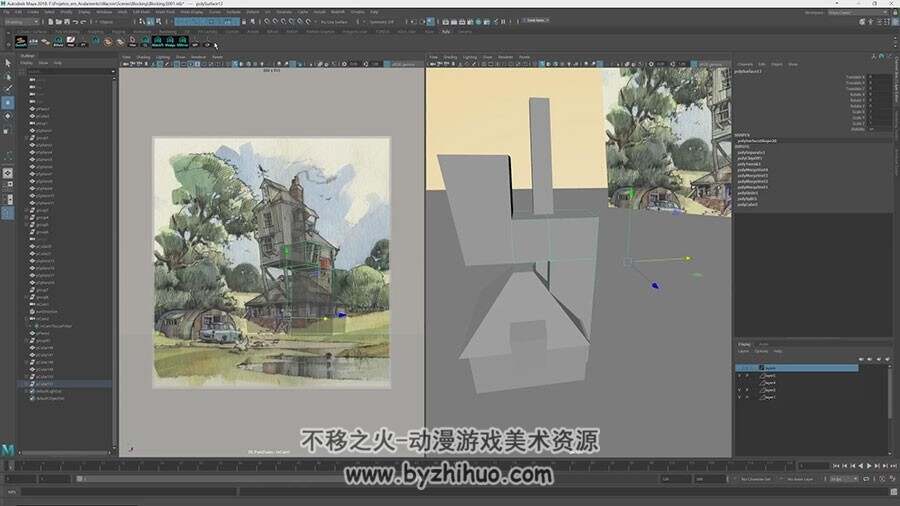Switch to the Anim layer tab
The height and width of the screenshot is (506, 900).
pos(763,344)
